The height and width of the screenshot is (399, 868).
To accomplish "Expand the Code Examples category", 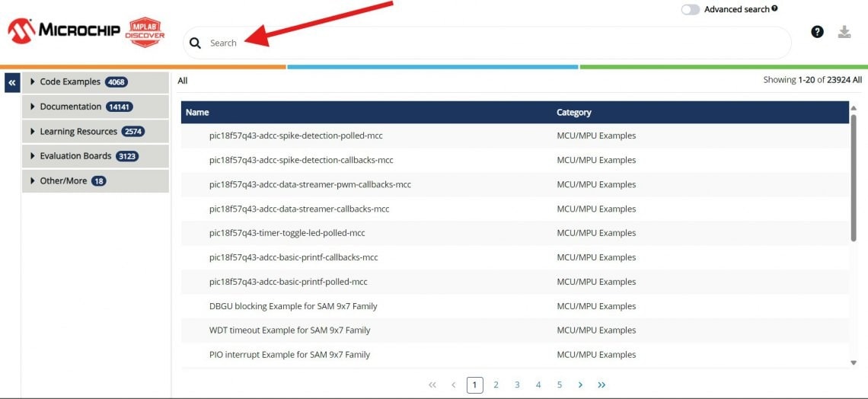I will [x=70, y=82].
